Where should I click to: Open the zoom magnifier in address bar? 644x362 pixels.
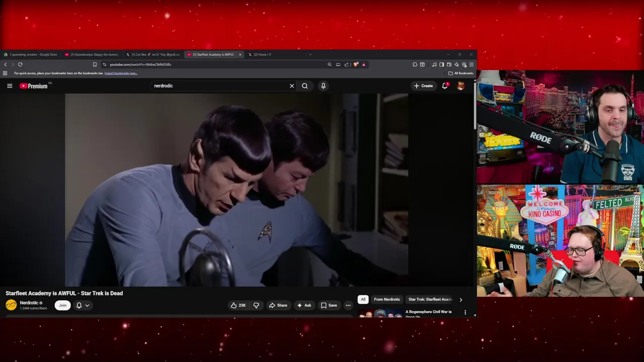tap(330, 64)
